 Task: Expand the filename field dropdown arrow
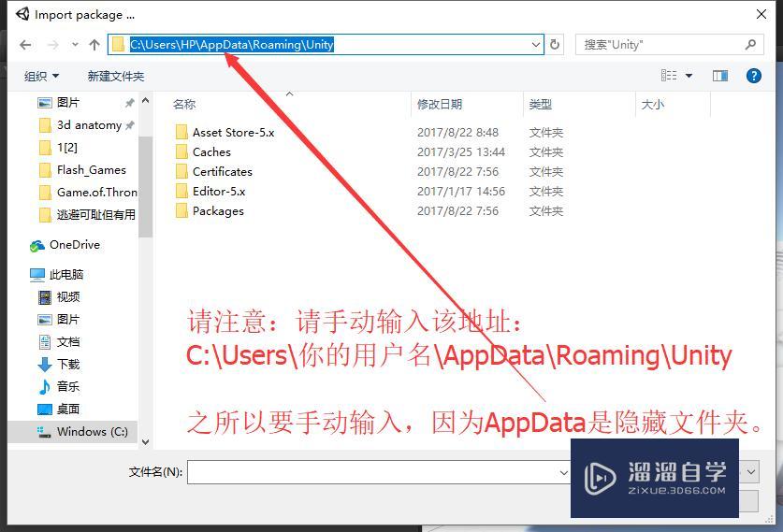pos(563,472)
